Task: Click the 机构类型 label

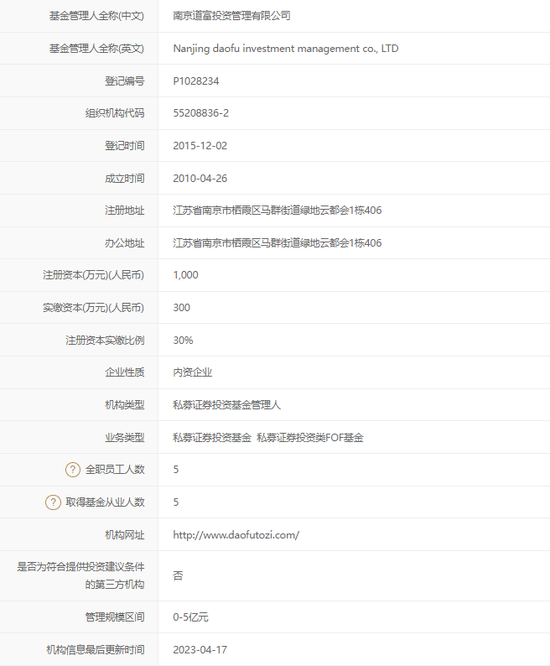Action: click(x=124, y=405)
